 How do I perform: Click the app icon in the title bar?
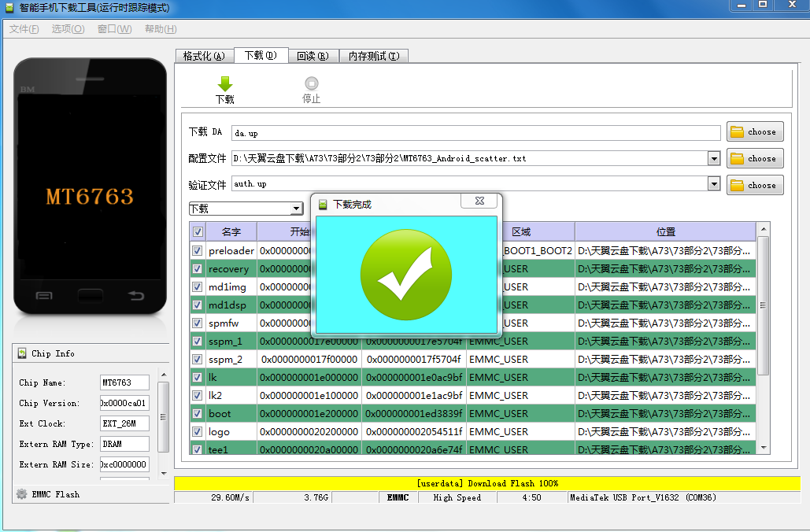pos(9,8)
